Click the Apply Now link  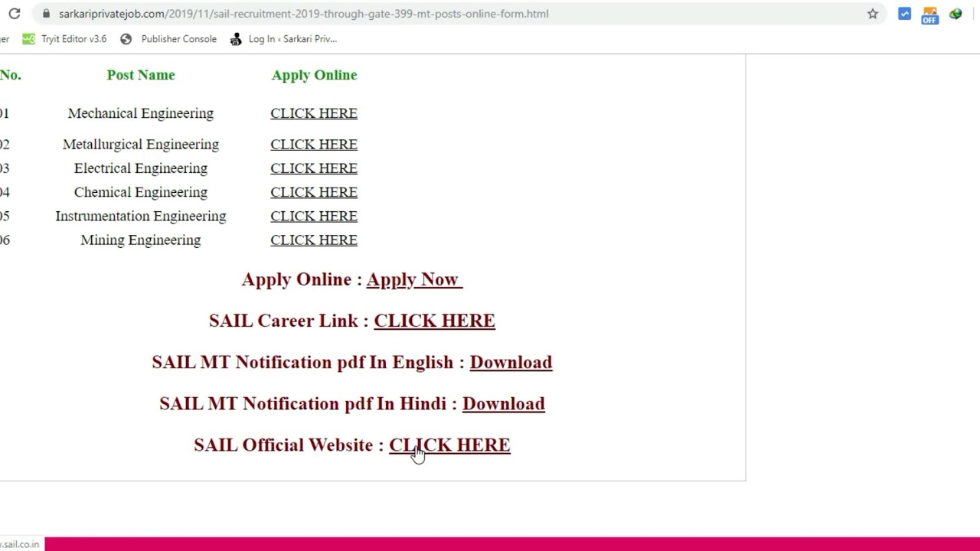tap(414, 279)
